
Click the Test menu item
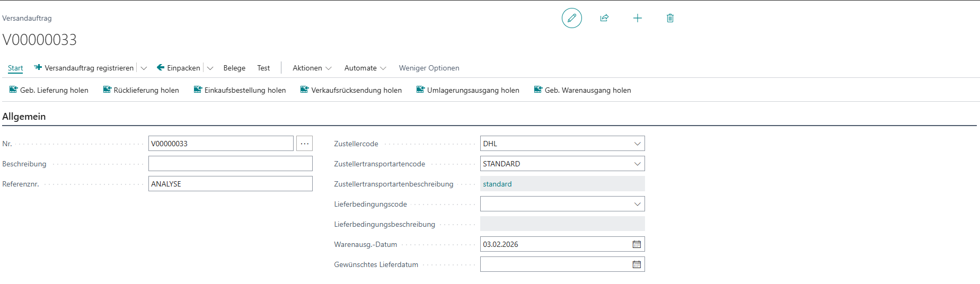pyautogui.click(x=263, y=68)
